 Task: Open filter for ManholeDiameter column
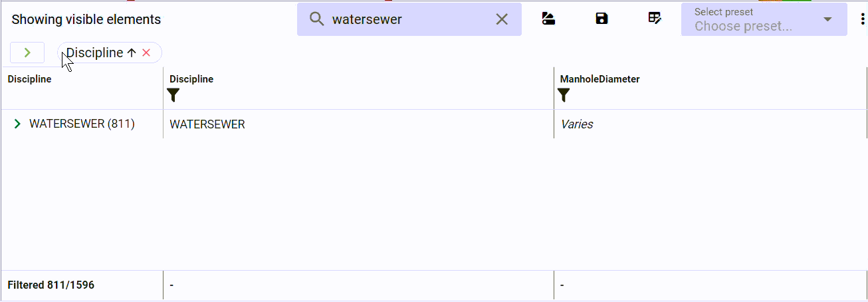(564, 95)
